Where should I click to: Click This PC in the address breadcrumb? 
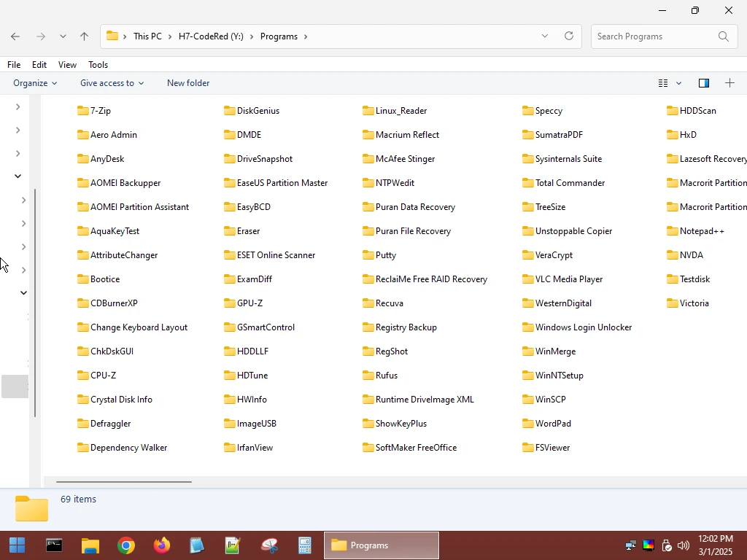pos(147,36)
